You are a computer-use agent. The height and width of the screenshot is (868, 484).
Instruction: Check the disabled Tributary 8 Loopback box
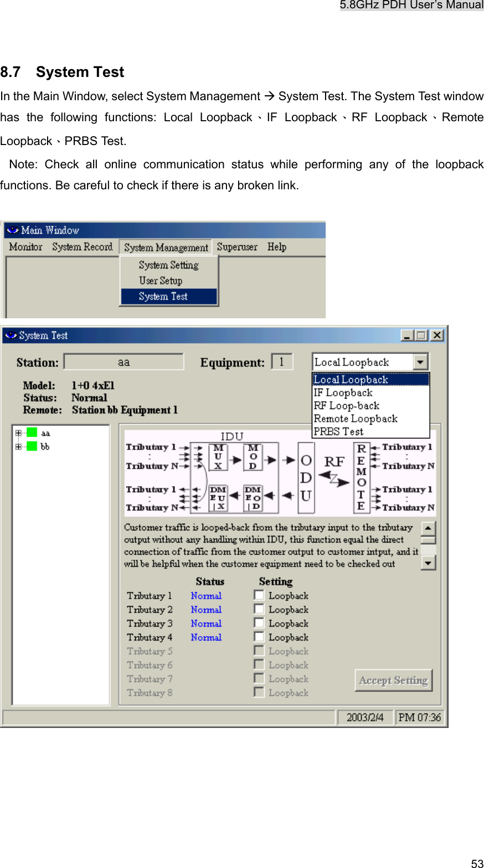(259, 692)
